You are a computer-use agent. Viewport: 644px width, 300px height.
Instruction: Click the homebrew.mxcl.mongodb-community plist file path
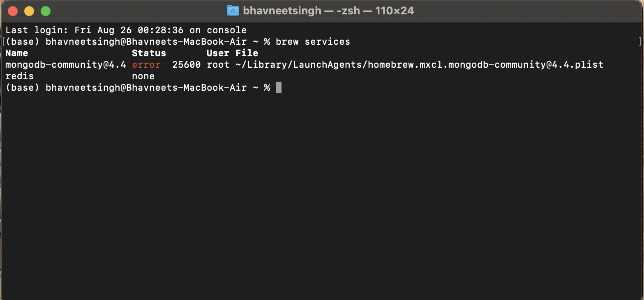pos(419,64)
